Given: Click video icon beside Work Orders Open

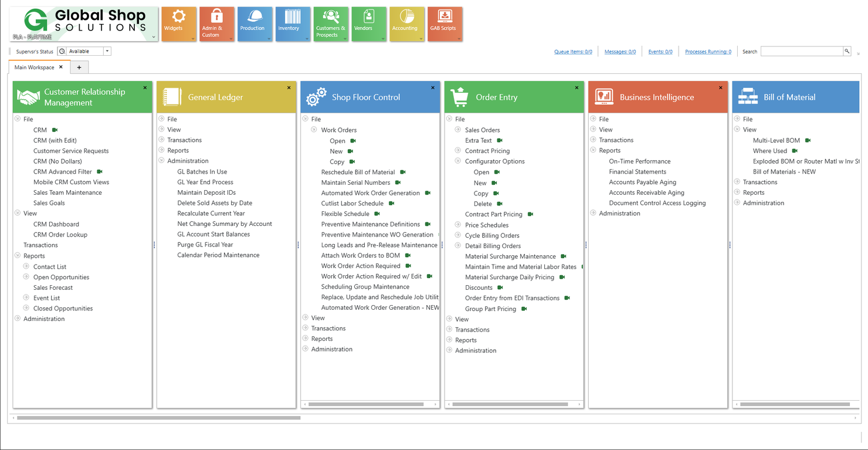Looking at the screenshot, I should pos(353,141).
